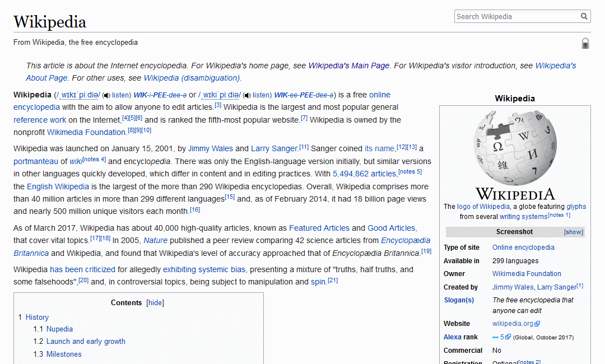The height and width of the screenshot is (364, 605).
Task: Click the Alexa link in infobox
Action: [452, 337]
